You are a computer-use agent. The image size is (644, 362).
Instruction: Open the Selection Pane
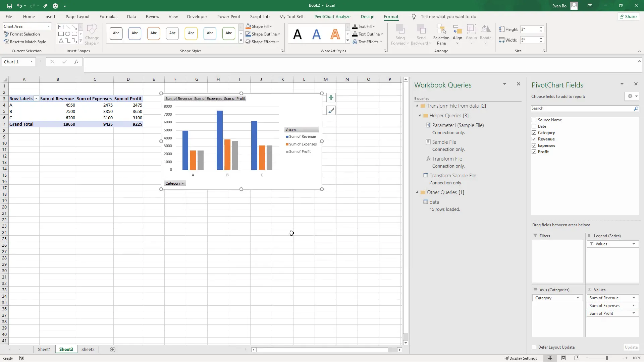tap(441, 34)
